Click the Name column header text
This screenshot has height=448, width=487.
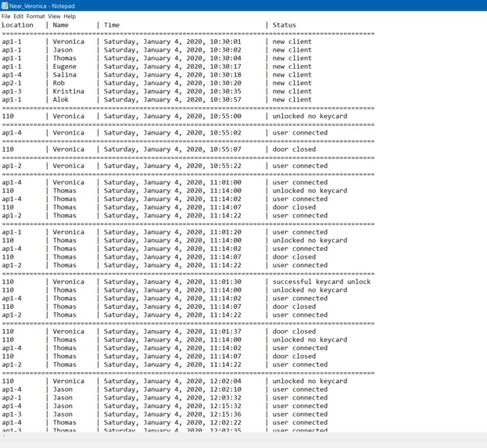60,25
